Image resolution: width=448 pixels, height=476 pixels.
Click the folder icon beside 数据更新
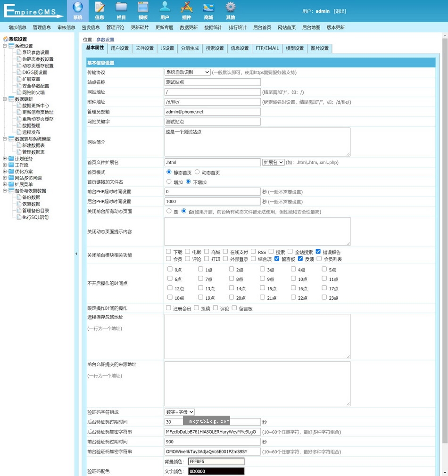pyautogui.click(x=11, y=99)
